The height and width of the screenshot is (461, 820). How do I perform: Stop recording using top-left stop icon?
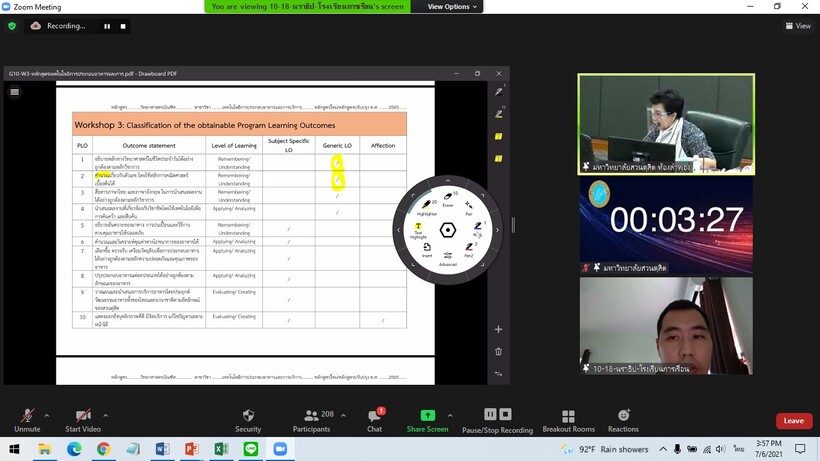click(123, 26)
